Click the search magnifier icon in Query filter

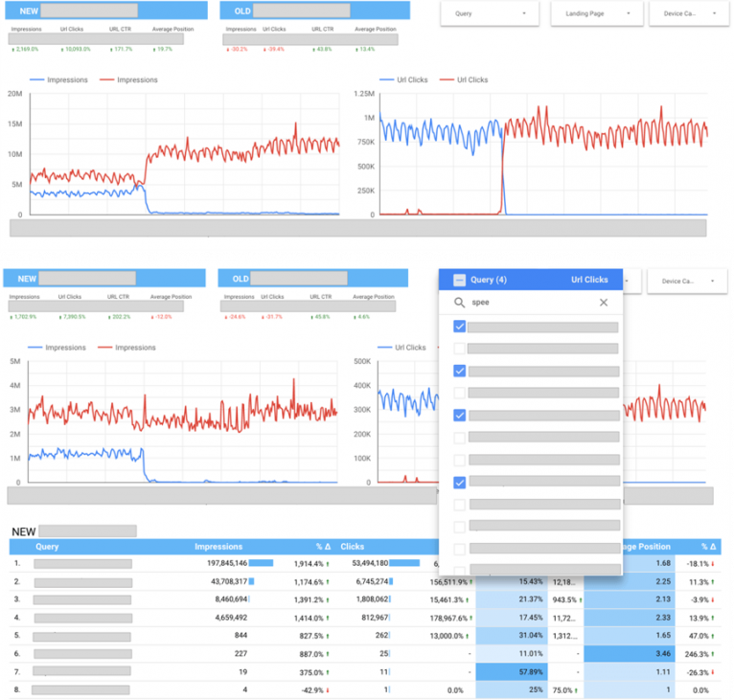[460, 303]
